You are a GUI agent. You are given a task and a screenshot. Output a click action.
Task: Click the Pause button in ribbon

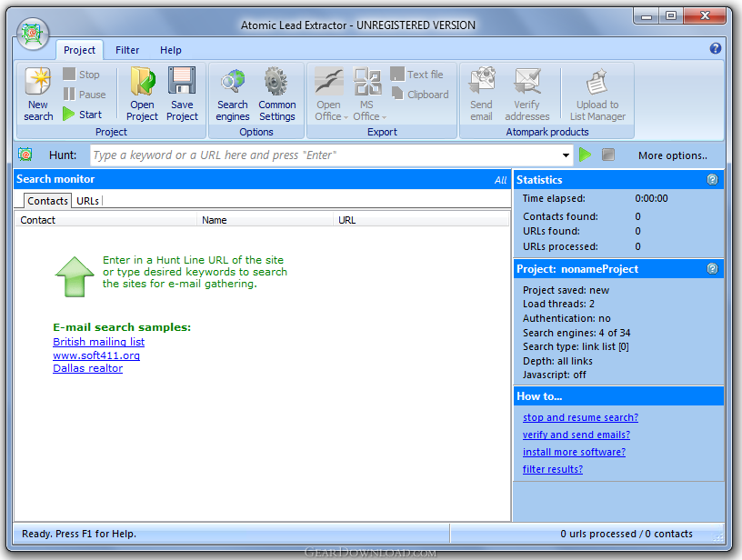click(85, 95)
